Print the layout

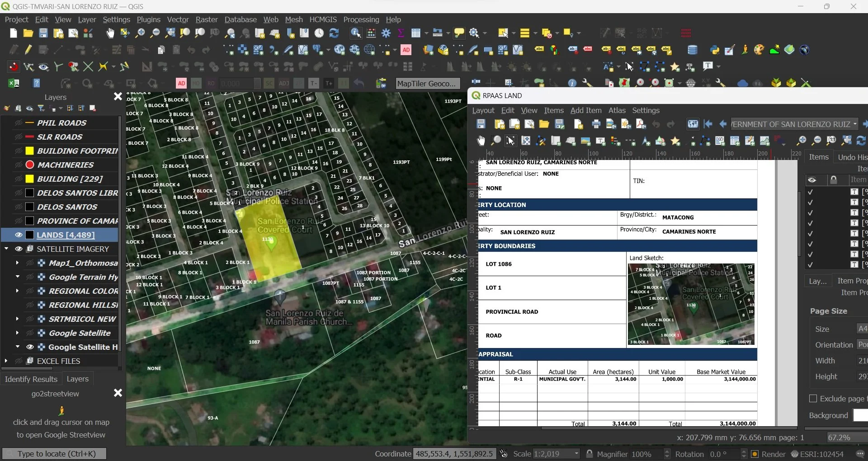(x=596, y=124)
